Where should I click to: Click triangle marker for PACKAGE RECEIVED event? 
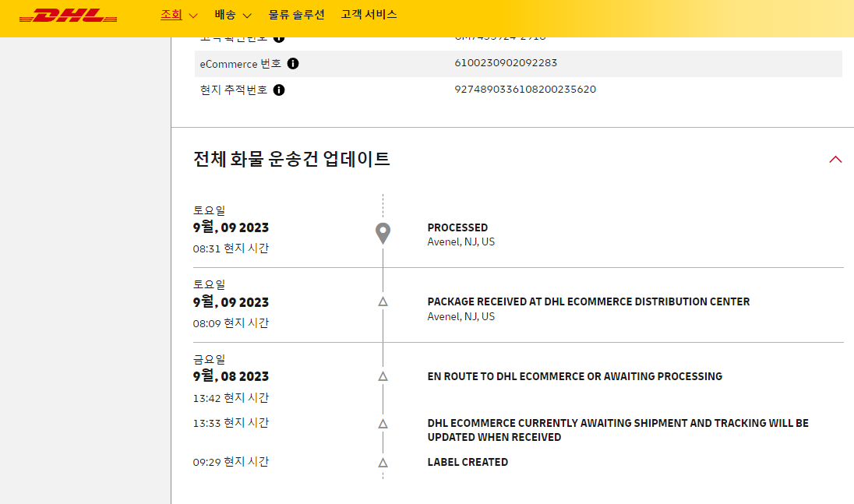coord(383,301)
